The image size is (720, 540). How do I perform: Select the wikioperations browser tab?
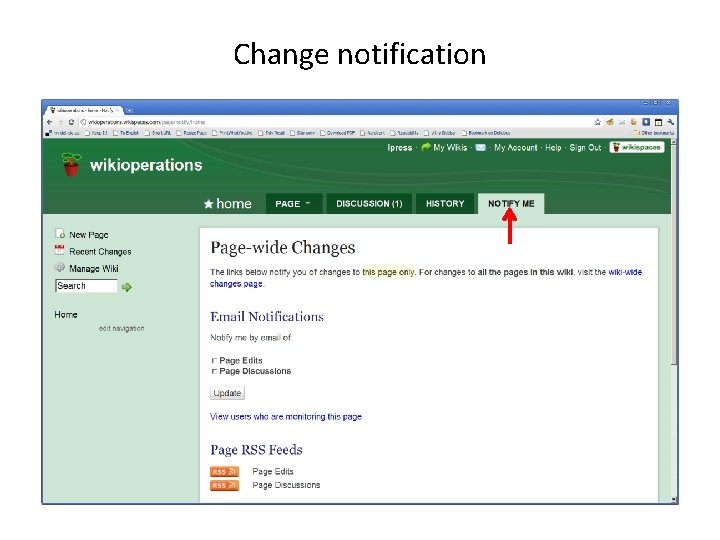click(84, 110)
